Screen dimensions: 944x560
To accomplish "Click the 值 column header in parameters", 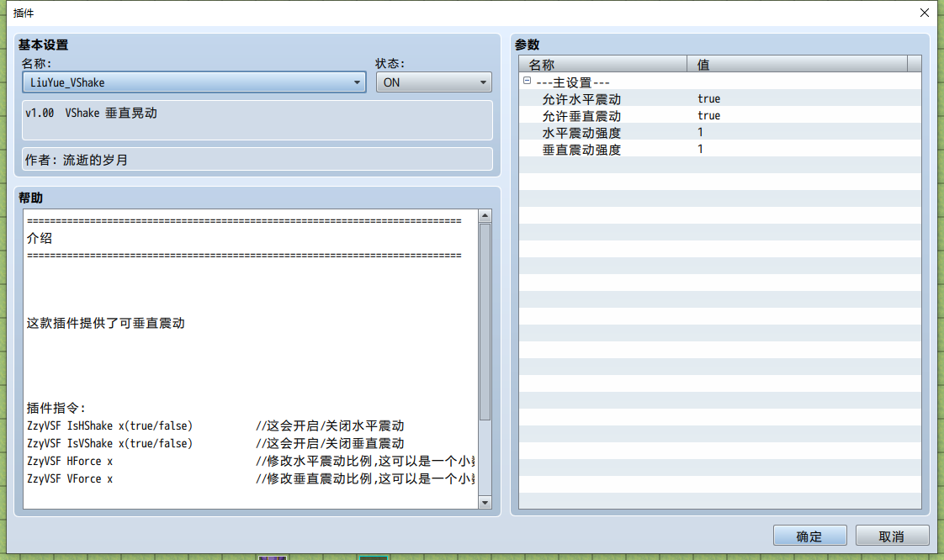I will (x=797, y=65).
